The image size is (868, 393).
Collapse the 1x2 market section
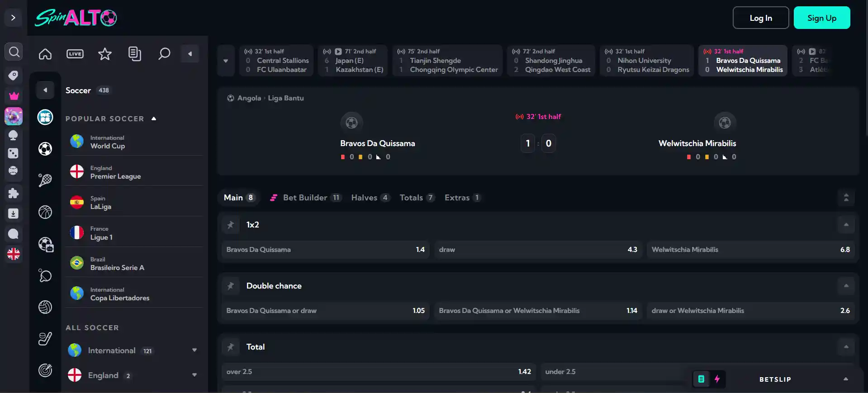(846, 225)
